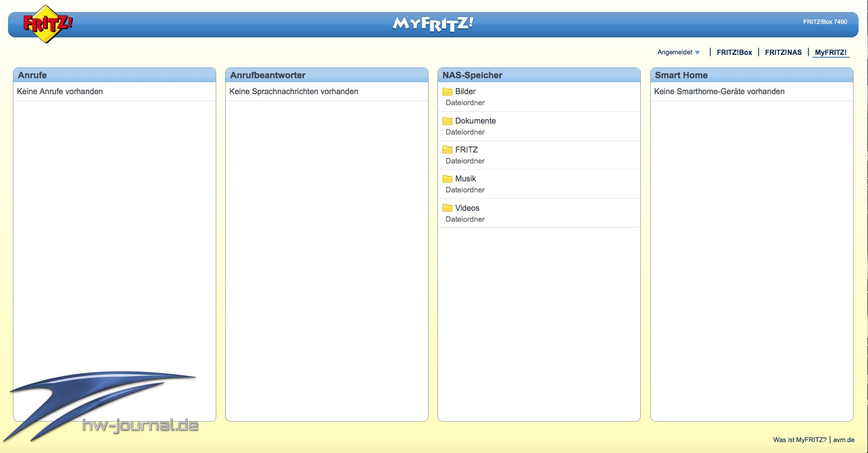The height and width of the screenshot is (453, 868).
Task: Switch to the FRITZ!NAS tab
Action: tap(783, 52)
